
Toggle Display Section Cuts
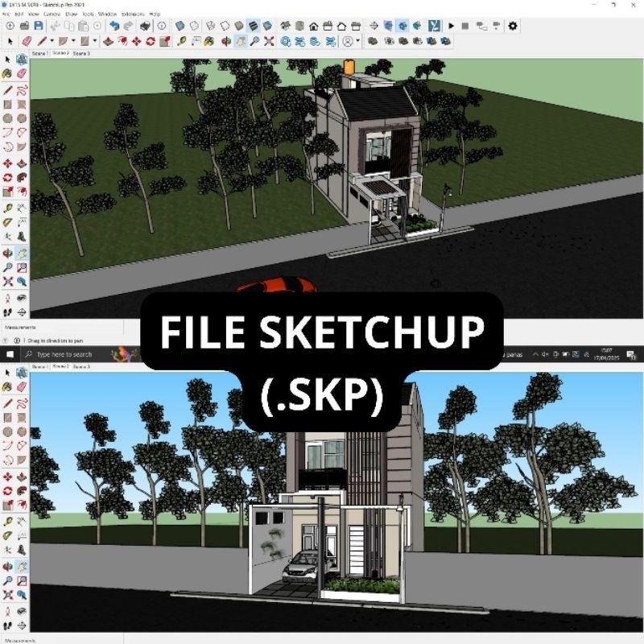pos(402,26)
